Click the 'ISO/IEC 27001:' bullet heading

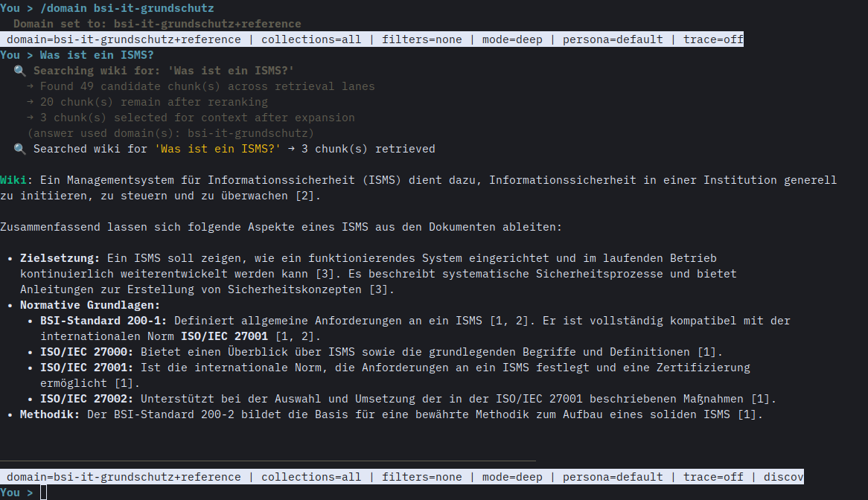[86, 368]
